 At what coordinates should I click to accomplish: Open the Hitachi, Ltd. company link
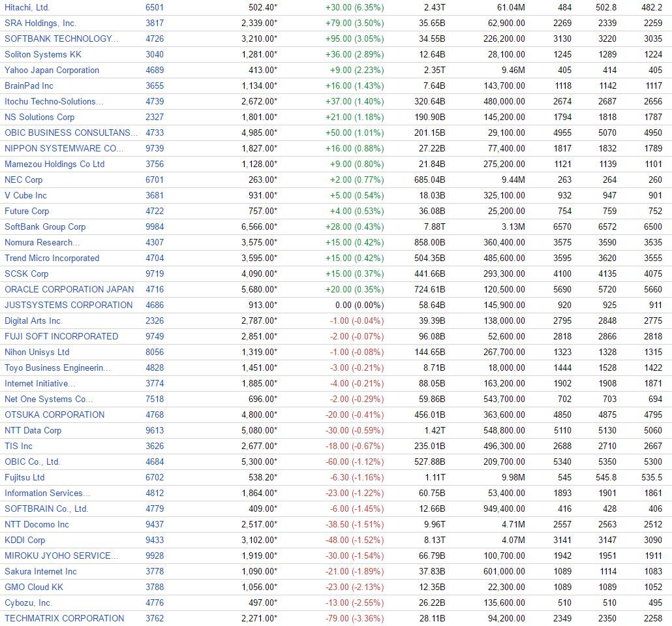27,7
